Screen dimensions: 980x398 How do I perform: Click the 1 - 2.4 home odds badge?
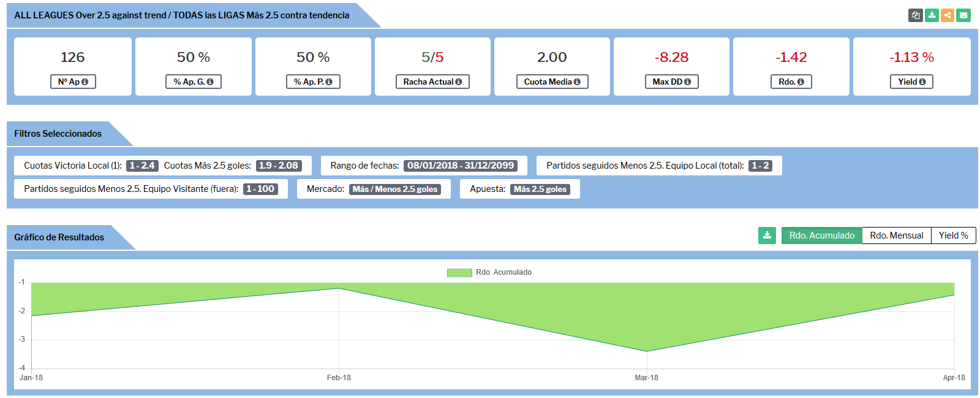pyautogui.click(x=142, y=166)
